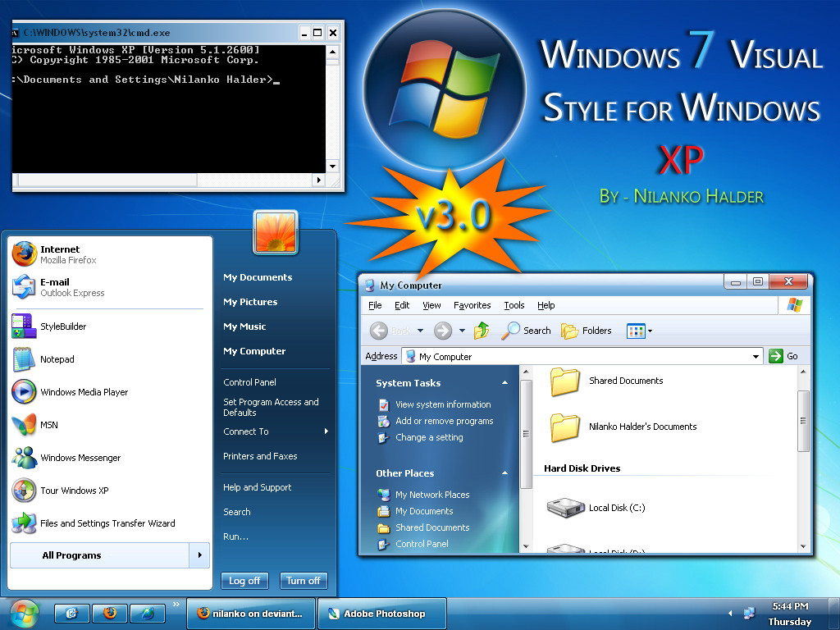Open the View menu
840x630 pixels.
click(431, 305)
